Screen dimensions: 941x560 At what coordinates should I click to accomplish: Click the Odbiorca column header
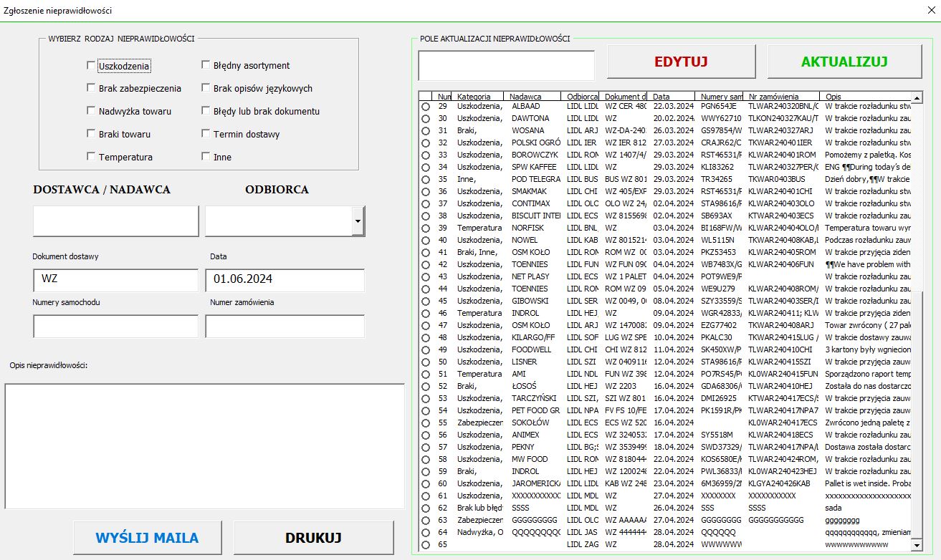tap(581, 96)
